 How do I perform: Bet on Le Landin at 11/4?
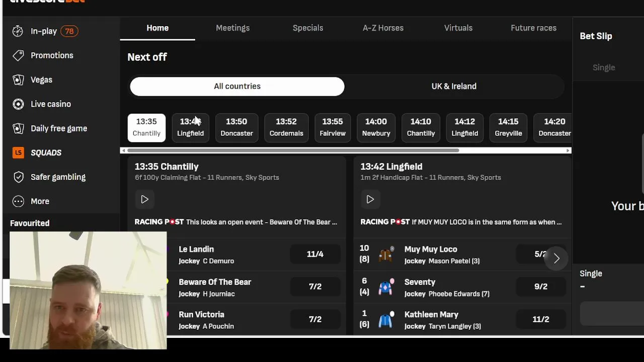pos(315,254)
